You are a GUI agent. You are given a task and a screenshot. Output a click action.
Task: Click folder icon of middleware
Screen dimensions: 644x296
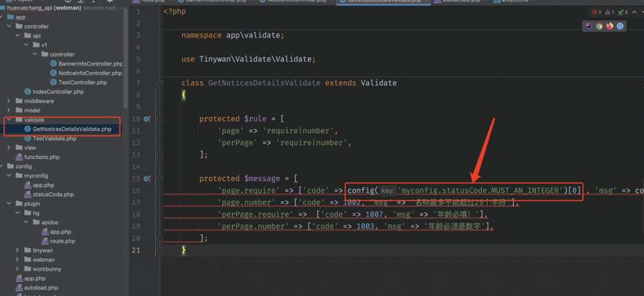[x=19, y=101]
